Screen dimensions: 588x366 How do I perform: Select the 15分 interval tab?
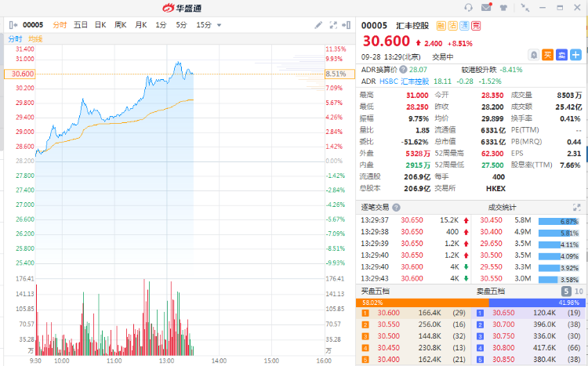point(204,25)
